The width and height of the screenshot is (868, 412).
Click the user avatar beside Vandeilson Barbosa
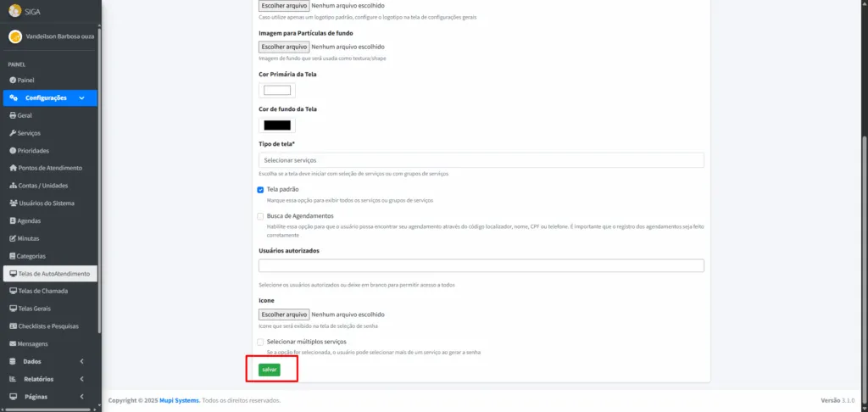pyautogui.click(x=15, y=36)
